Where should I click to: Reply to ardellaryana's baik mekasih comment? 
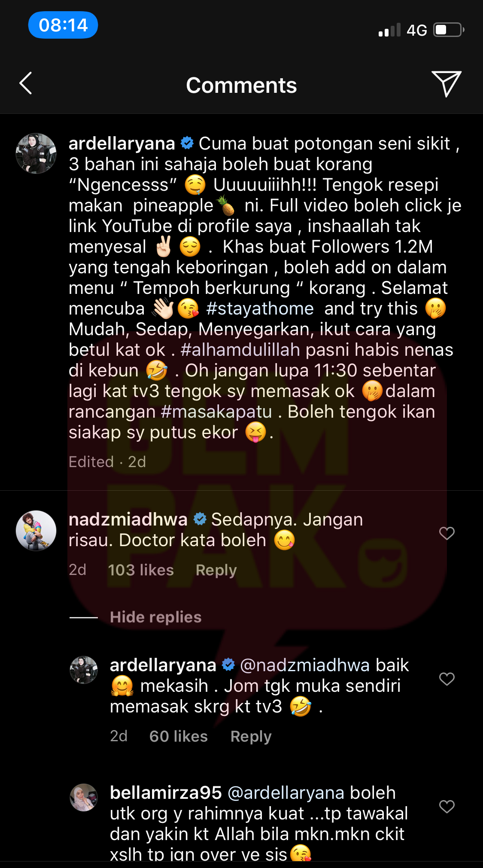click(x=251, y=737)
